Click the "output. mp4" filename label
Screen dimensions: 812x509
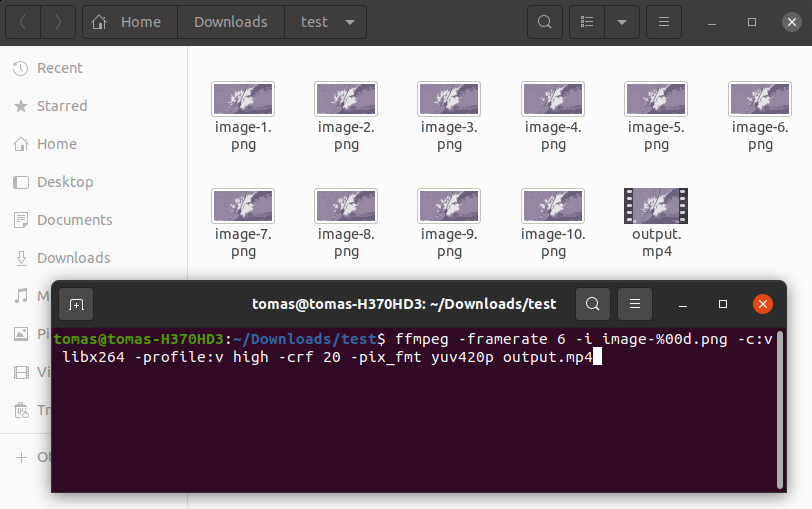click(657, 242)
